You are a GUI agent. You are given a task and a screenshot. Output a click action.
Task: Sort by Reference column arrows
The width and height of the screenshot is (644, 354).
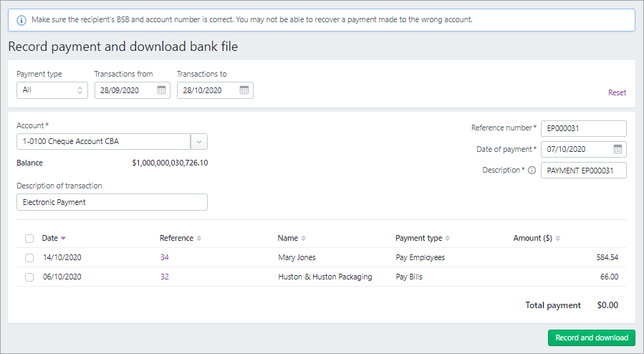198,238
